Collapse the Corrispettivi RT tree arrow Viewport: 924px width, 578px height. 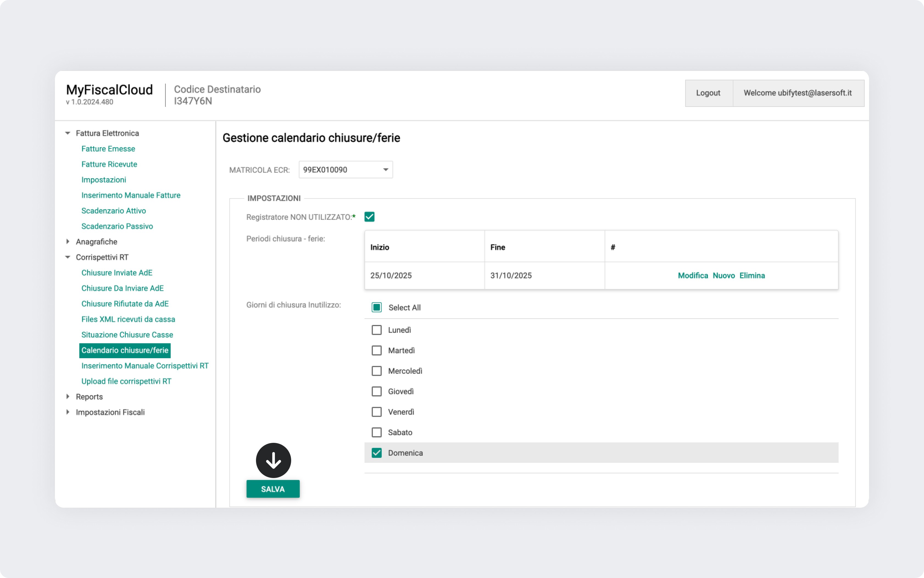[68, 257]
